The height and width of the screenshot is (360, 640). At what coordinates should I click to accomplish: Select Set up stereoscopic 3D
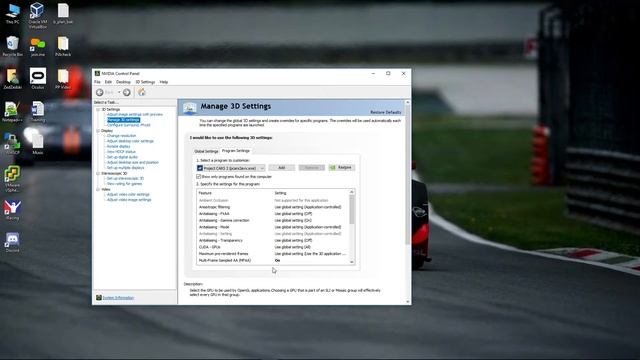click(x=125, y=178)
